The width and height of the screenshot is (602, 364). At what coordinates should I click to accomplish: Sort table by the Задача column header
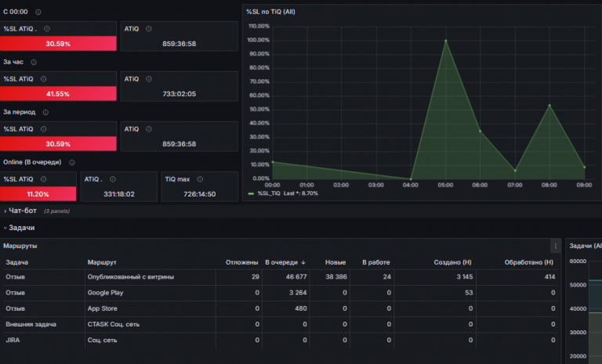pos(17,262)
